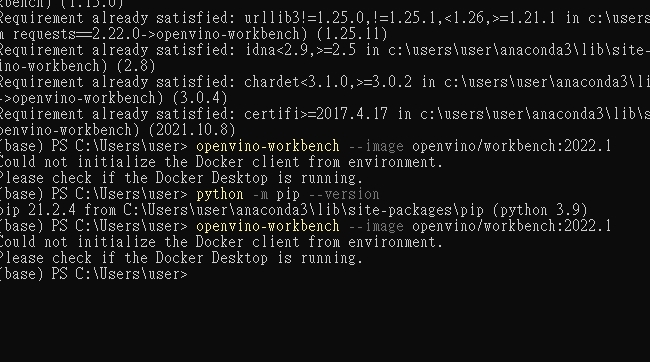The width and height of the screenshot is (650, 362).
Task: Click the first gray --image flag
Action: pos(376,146)
